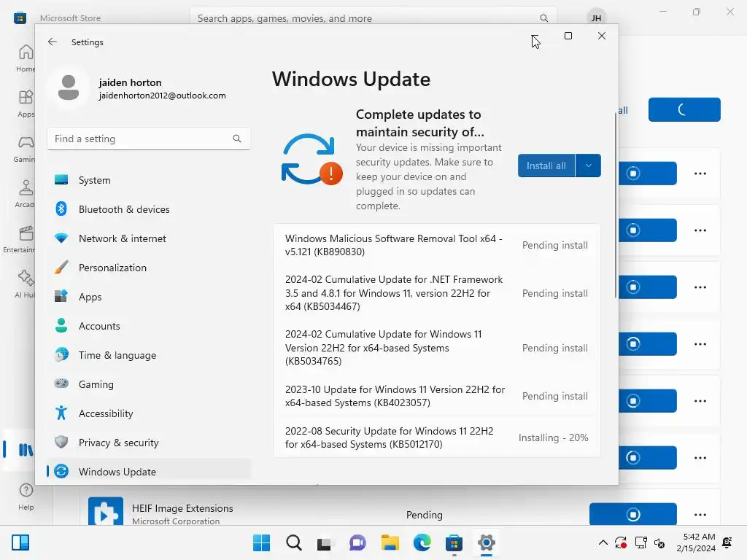Select the Security Update KB5012170 entry
Screen dimensions: 747x560
tap(437, 437)
